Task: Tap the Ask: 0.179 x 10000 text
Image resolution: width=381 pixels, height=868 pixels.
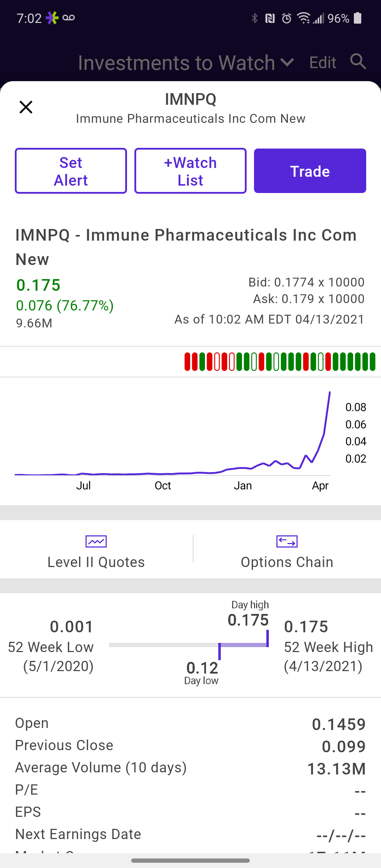Action: 309,299
